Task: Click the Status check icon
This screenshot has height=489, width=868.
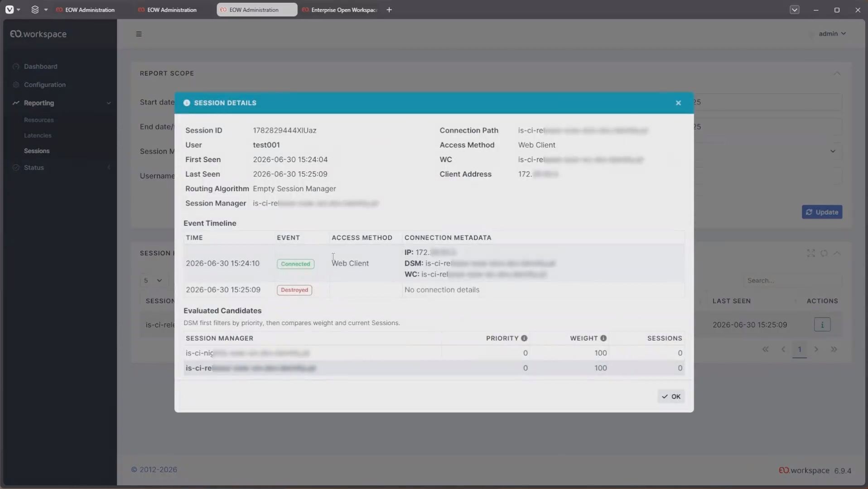Action: 16,168
